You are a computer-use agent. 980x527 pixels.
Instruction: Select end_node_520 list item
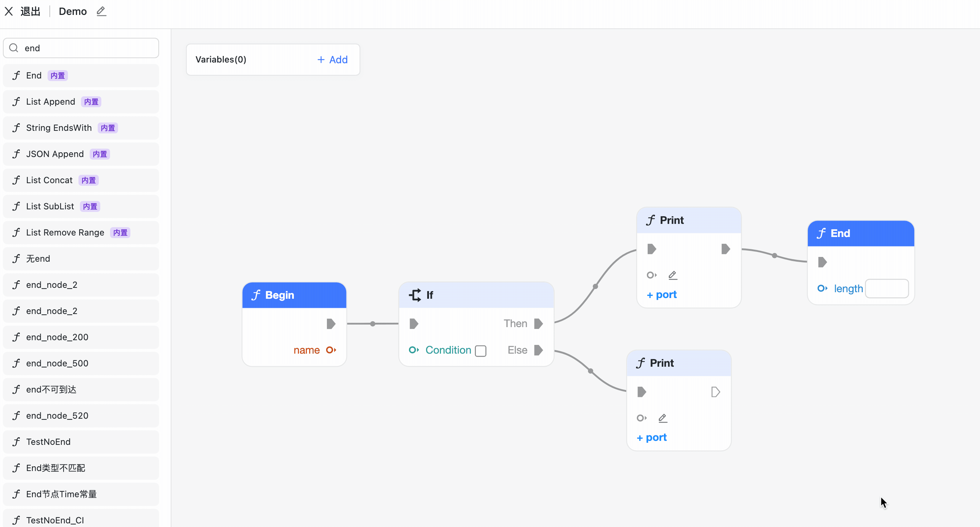pyautogui.click(x=81, y=415)
